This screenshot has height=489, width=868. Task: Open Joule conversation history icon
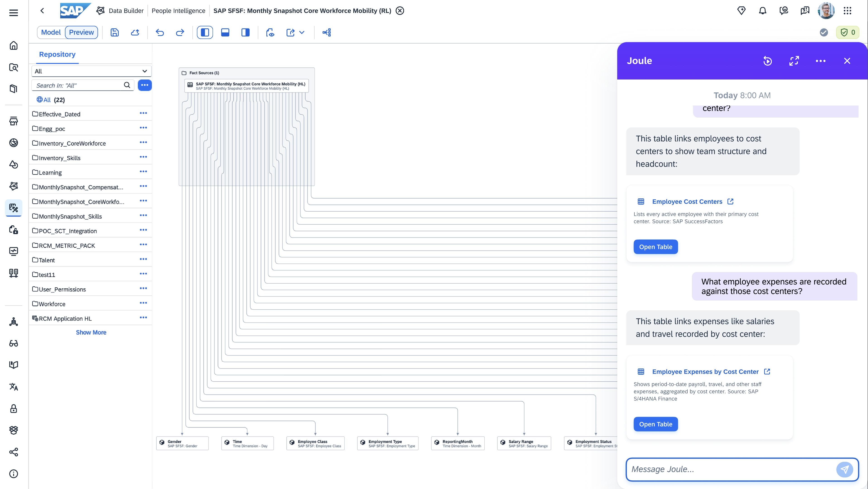click(768, 61)
